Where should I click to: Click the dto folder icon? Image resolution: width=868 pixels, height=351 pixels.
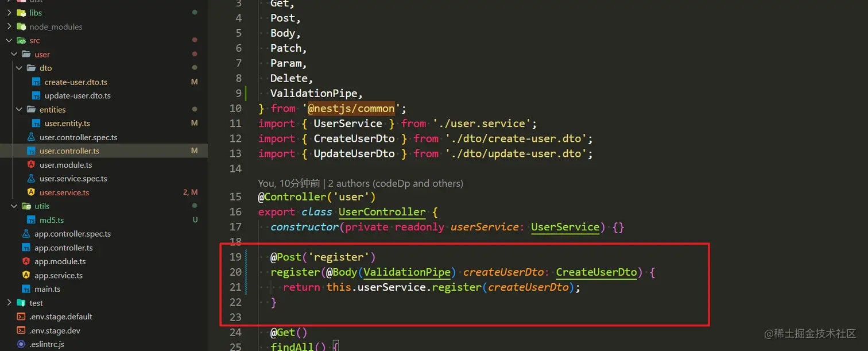(31, 68)
